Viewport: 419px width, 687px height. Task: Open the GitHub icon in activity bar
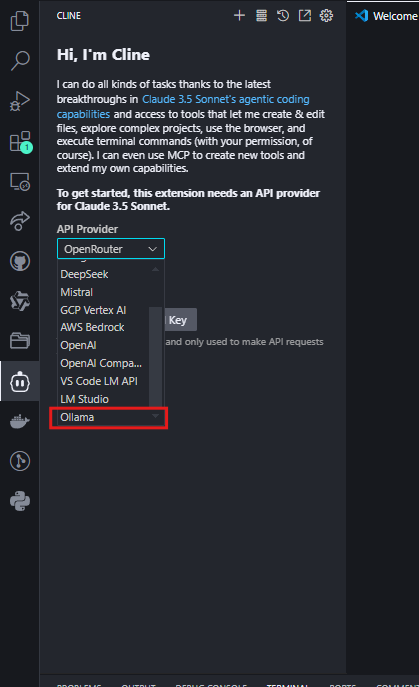(x=20, y=261)
